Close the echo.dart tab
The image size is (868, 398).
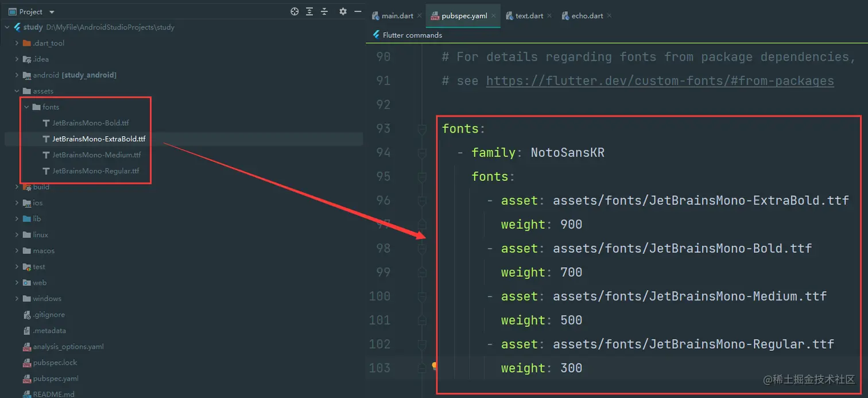[609, 16]
